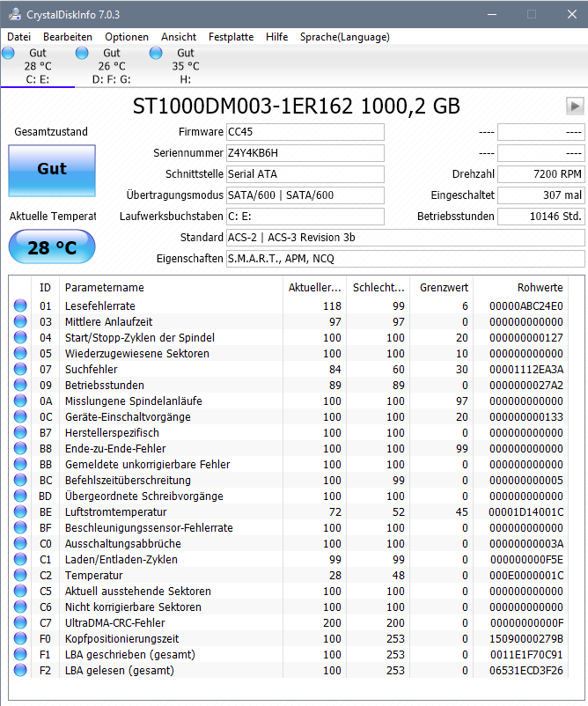Click the ID column header
The height and width of the screenshot is (706, 588).
(45, 288)
